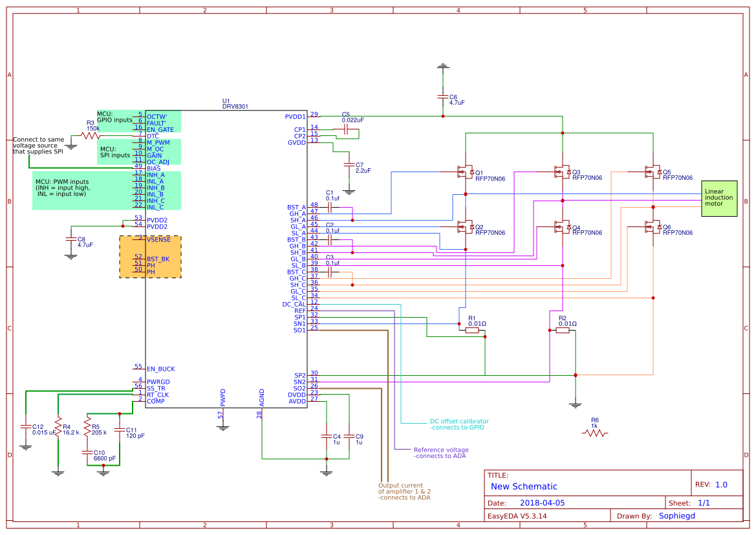Select MOSFET Q1 RFP70N06 symbol
756x535 pixels.
point(466,171)
